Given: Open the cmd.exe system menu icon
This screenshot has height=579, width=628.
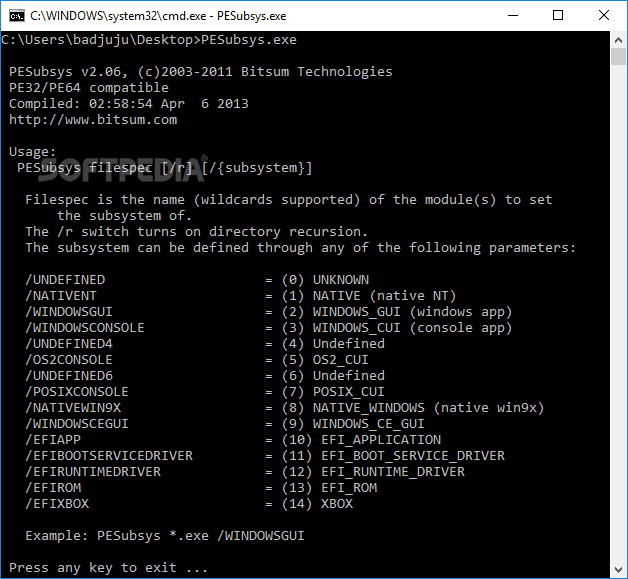Looking at the screenshot, I should coord(16,16).
